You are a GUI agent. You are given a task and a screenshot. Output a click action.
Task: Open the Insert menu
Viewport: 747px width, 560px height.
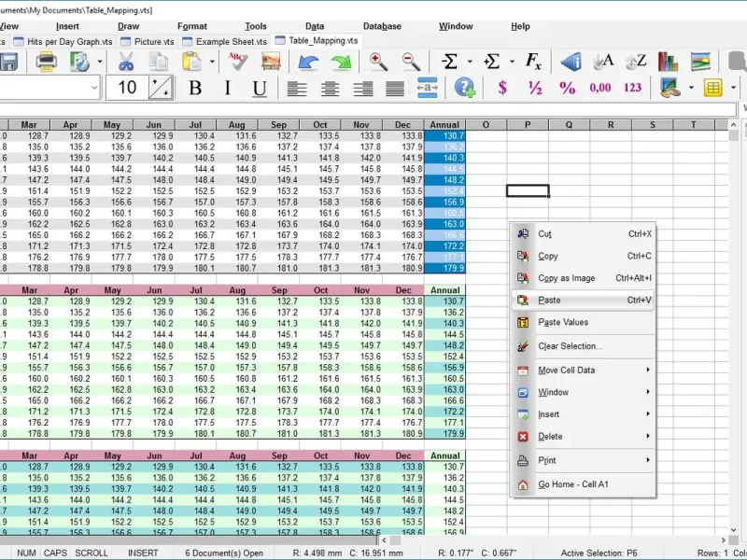click(67, 26)
